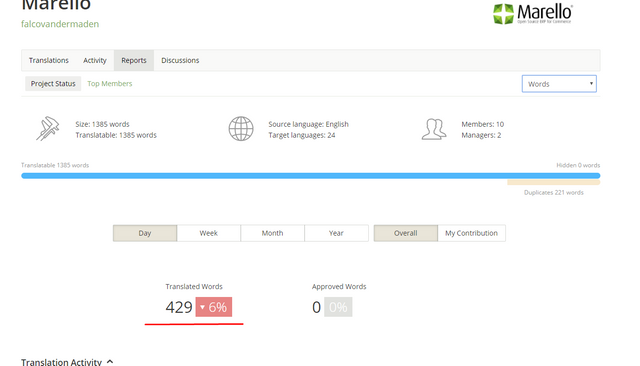The image size is (640, 366).
Task: Click 'Members: 10' text
Action: pos(482,124)
